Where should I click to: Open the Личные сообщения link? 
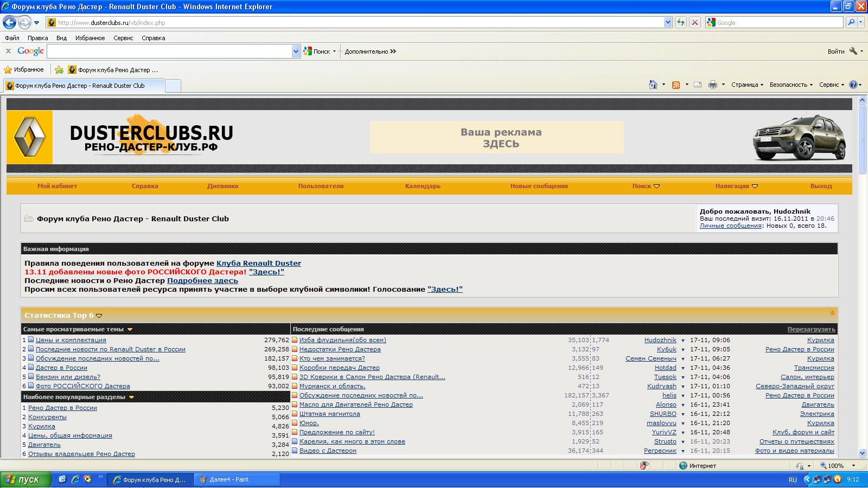tap(731, 226)
